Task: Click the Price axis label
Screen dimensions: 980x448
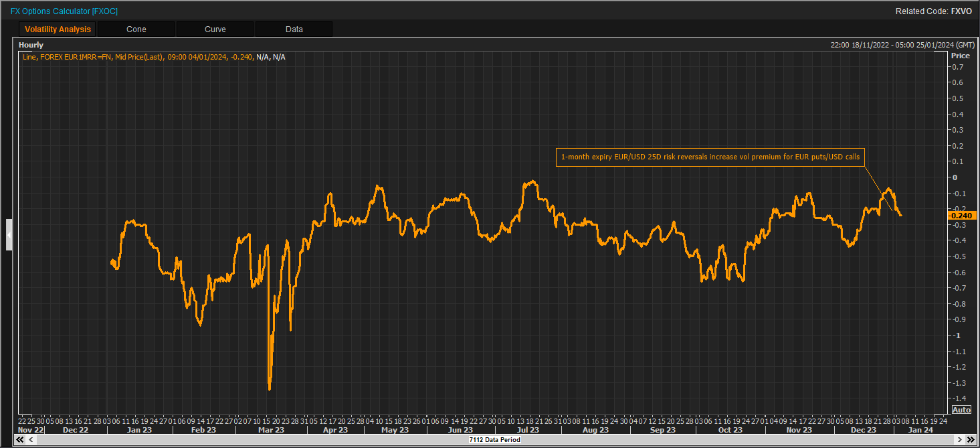Action: (960, 56)
